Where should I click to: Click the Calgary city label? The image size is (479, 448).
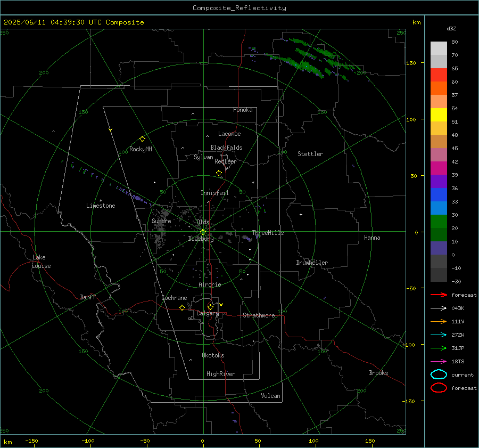point(208,313)
